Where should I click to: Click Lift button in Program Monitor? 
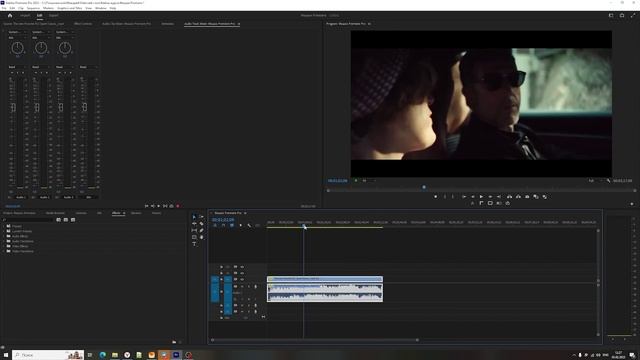(x=509, y=197)
